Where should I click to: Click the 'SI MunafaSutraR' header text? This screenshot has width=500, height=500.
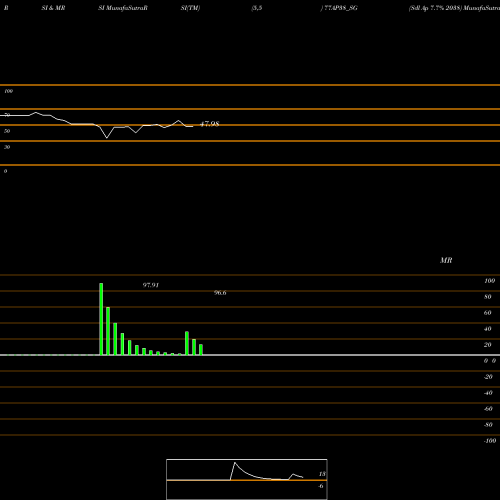tap(123, 8)
